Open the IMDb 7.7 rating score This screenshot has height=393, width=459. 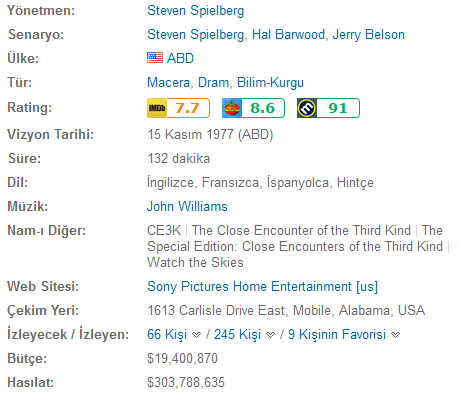coord(188,108)
